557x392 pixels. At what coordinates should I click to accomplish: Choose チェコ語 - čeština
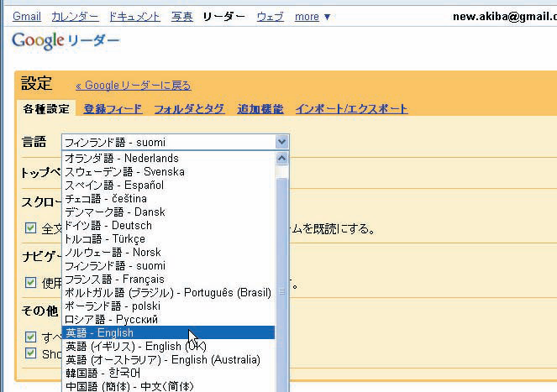tap(168, 198)
